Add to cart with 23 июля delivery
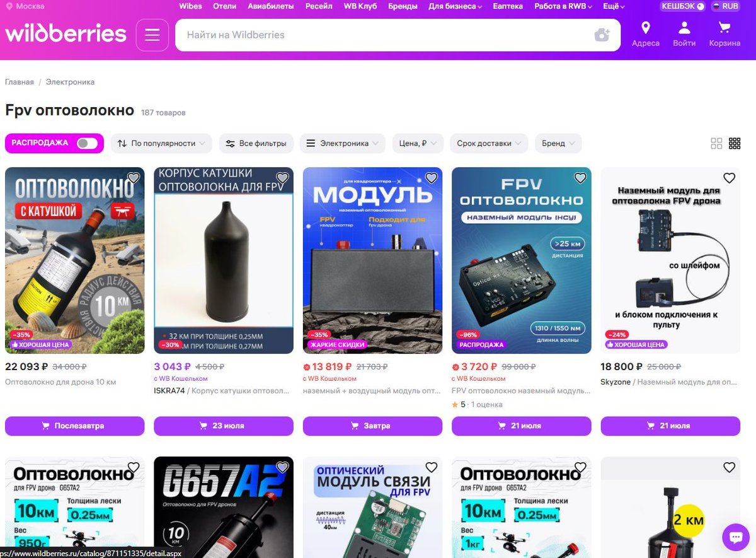 click(224, 426)
